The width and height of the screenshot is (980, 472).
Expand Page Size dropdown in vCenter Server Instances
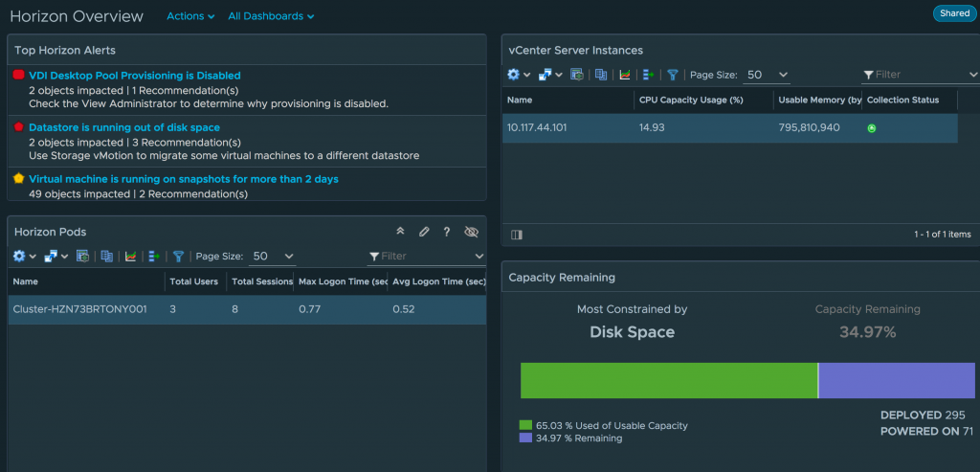click(x=767, y=75)
